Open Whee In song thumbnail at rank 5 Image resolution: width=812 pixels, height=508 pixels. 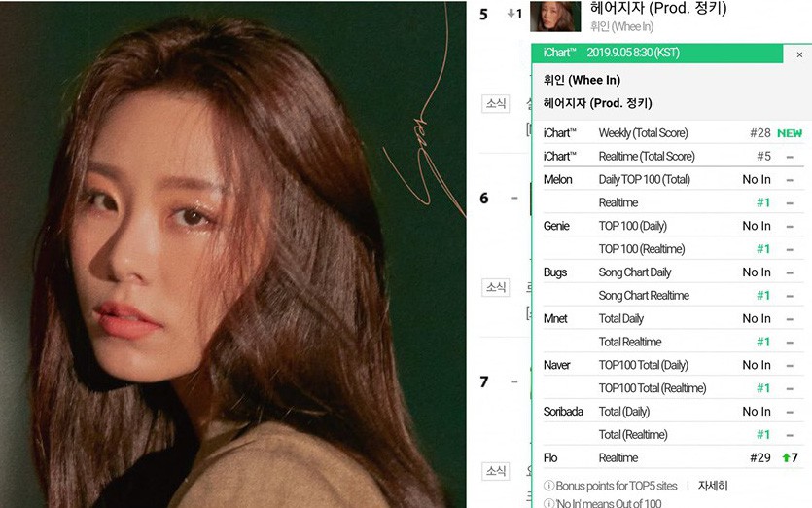pyautogui.click(x=554, y=17)
